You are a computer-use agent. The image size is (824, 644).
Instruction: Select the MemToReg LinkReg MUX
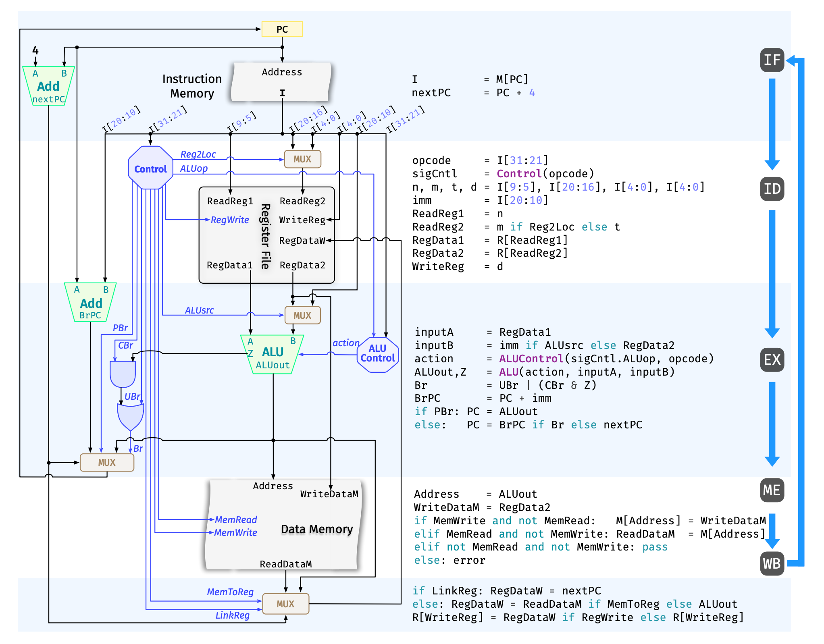[x=285, y=604]
